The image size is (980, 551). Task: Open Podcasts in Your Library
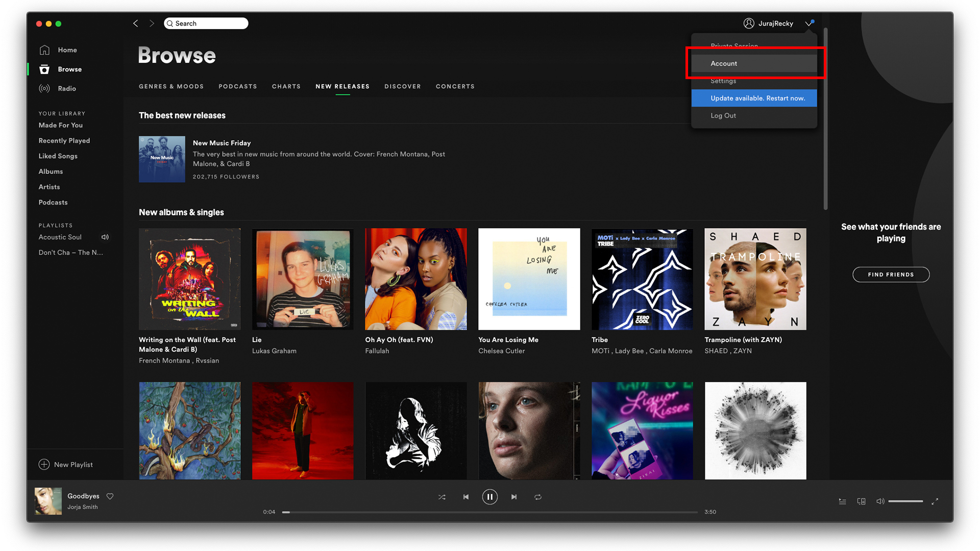tap(53, 203)
